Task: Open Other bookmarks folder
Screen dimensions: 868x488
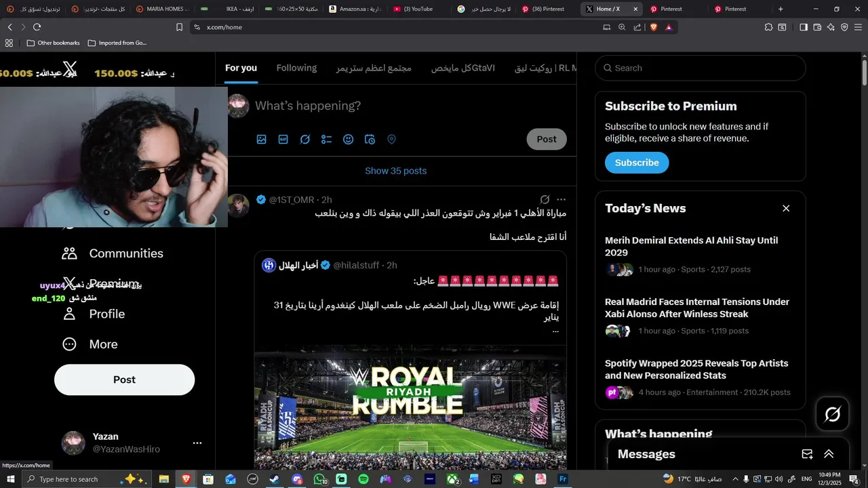Action: (x=53, y=43)
